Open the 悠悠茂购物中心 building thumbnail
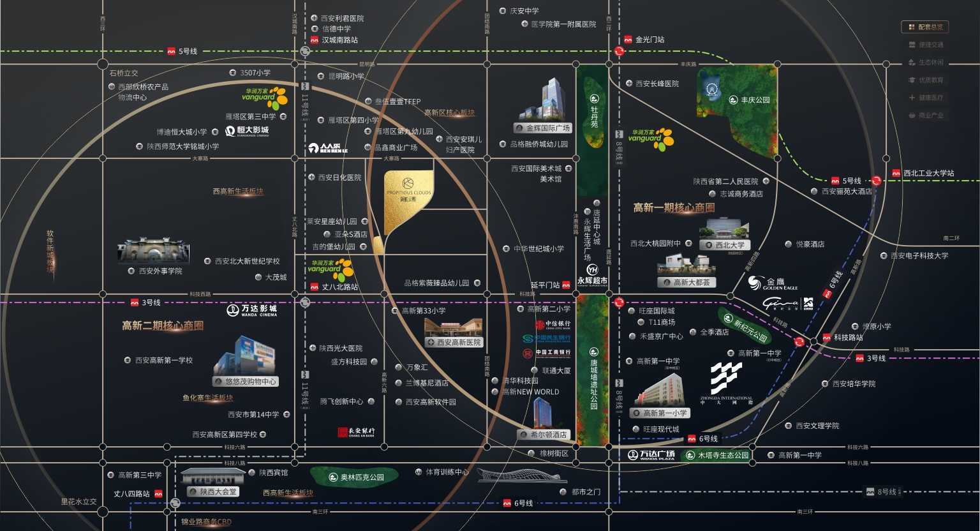This screenshot has width=980, height=531. point(244,354)
